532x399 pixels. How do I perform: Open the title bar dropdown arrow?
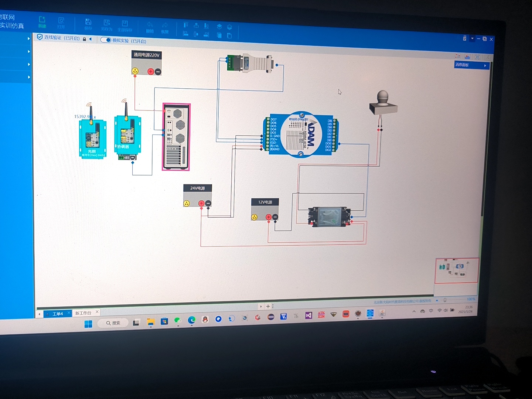point(472,38)
